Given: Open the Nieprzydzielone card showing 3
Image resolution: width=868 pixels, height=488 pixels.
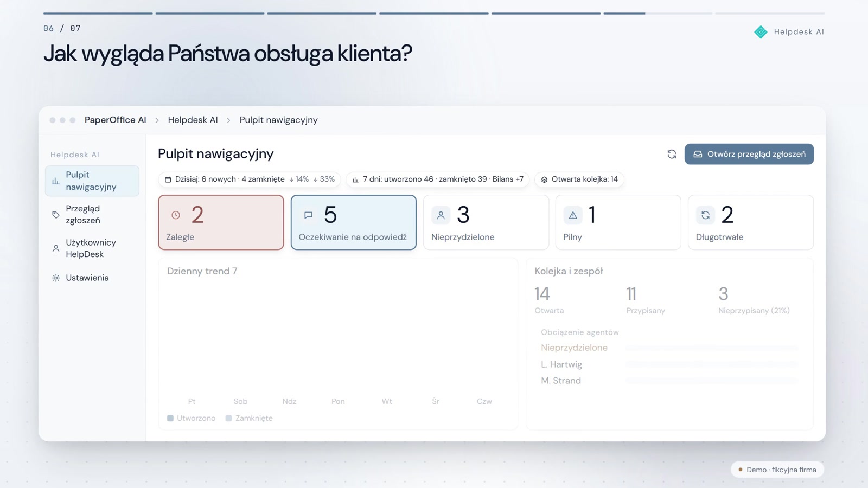Looking at the screenshot, I should [x=486, y=222].
